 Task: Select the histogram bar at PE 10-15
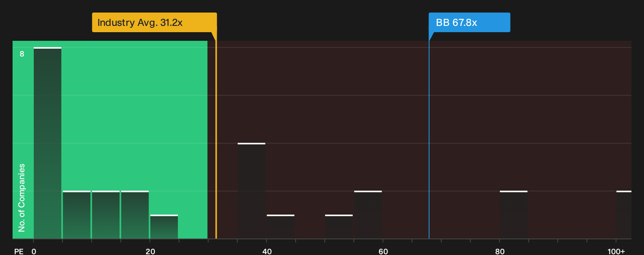pyautogui.click(x=106, y=215)
